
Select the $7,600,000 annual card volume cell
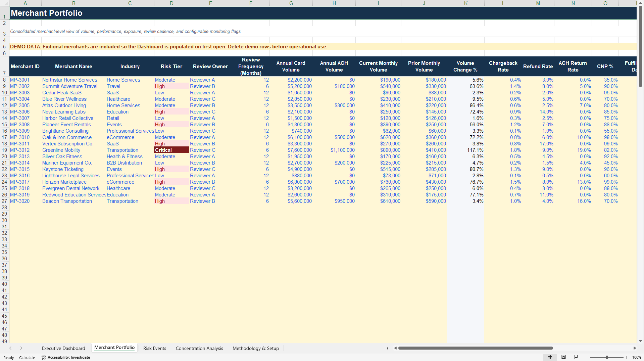pyautogui.click(x=291, y=150)
